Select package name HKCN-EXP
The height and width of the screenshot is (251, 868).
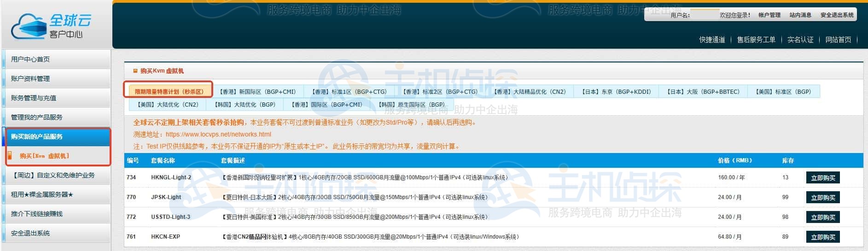[165, 237]
